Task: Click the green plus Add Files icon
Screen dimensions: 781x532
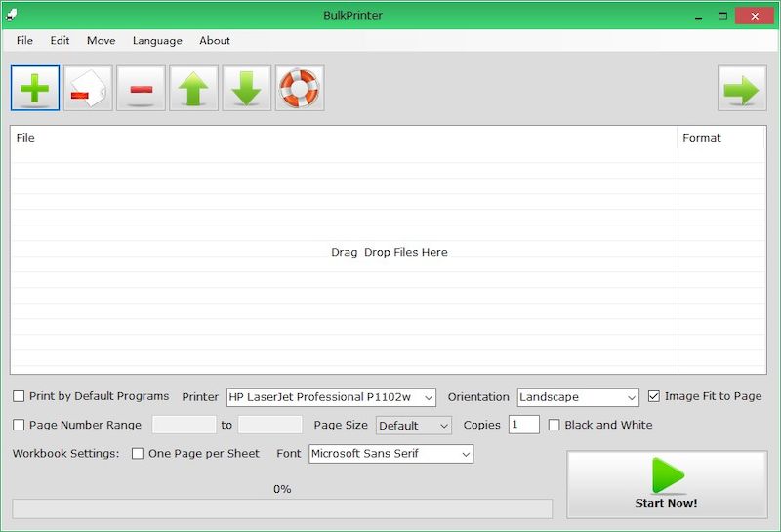Action: (35, 88)
